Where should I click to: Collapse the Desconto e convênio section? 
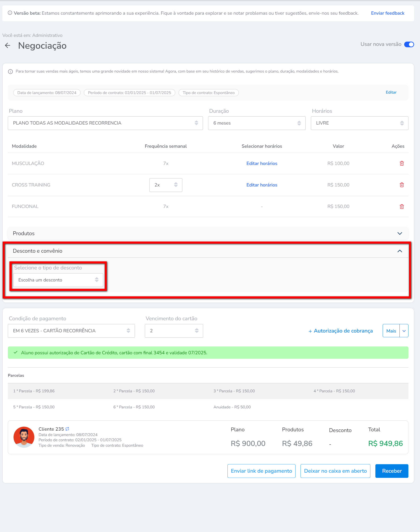click(400, 251)
